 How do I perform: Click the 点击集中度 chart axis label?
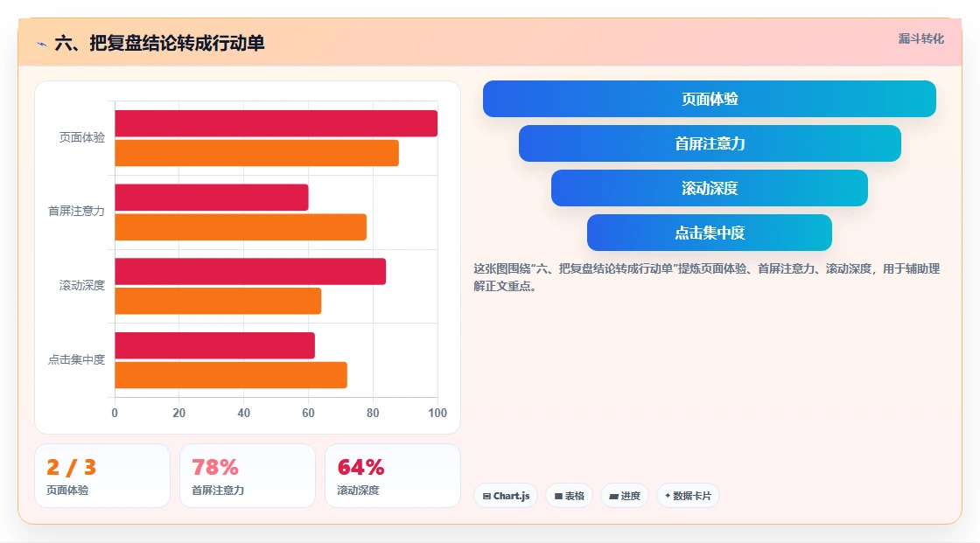click(x=76, y=359)
